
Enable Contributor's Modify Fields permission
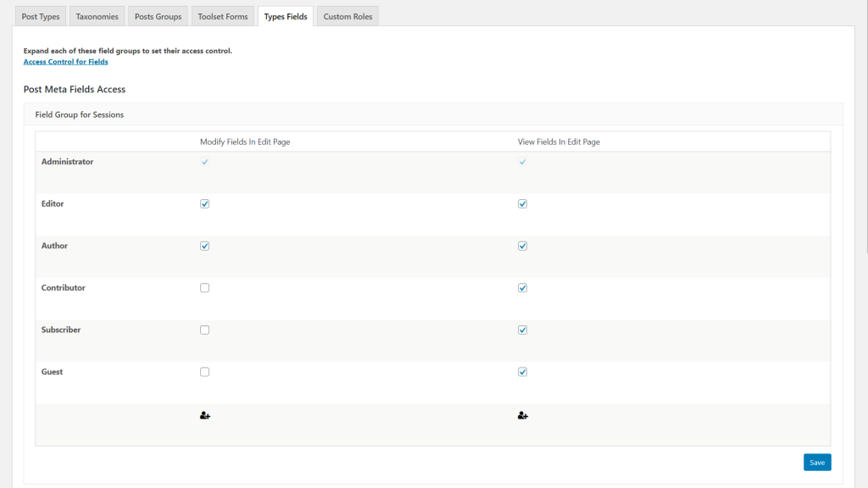coord(204,287)
